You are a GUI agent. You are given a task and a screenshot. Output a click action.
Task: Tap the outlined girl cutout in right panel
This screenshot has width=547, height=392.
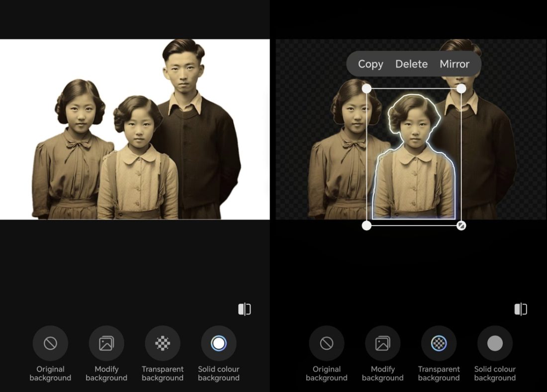pyautogui.click(x=414, y=169)
